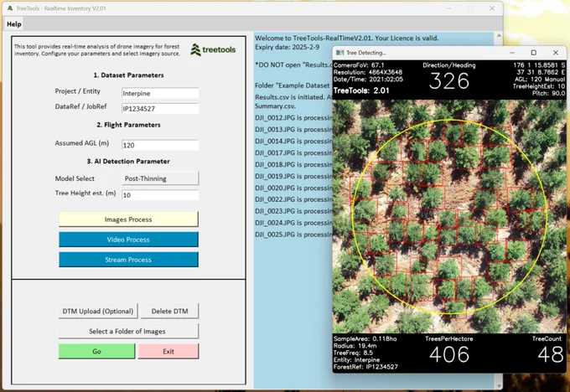570x392 pixels.
Task: Click the DJI_0024.JPG log line
Action: pos(293,223)
